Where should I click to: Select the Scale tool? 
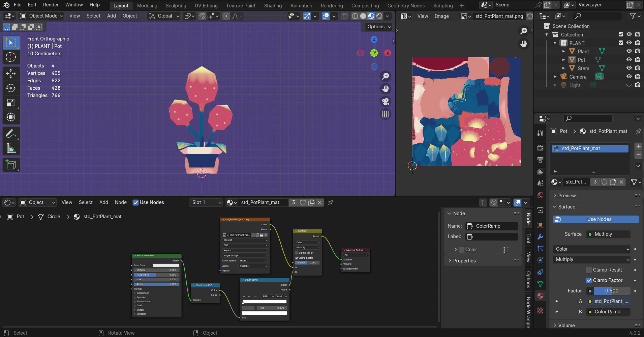point(11,103)
